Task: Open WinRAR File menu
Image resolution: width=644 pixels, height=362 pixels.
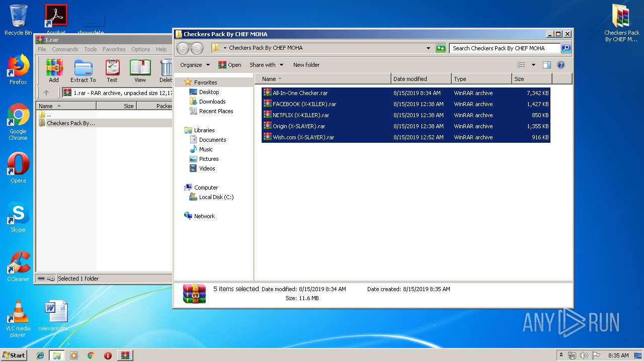Action: pyautogui.click(x=42, y=49)
